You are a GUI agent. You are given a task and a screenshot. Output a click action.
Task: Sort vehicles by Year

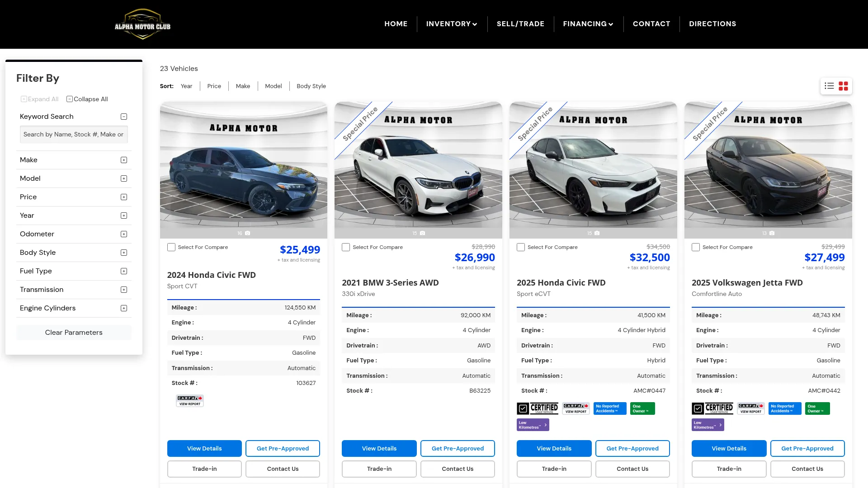coord(186,86)
